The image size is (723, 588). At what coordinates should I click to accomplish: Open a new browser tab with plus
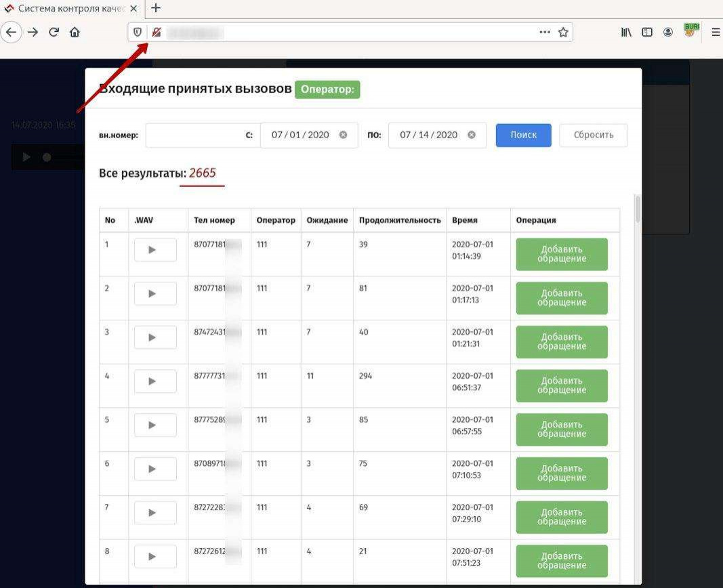pyautogui.click(x=156, y=8)
